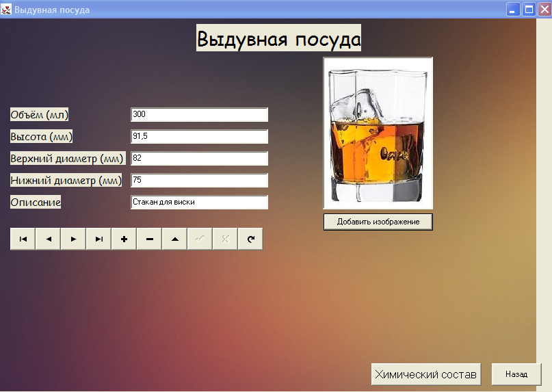Screen dimensions: 552x392
Task: Click the Добавить изображение button
Action: pos(378,222)
